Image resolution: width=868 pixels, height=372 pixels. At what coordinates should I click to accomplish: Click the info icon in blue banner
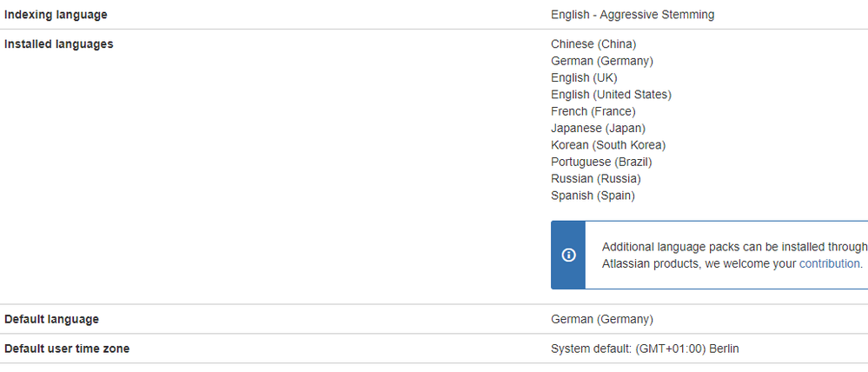569,255
